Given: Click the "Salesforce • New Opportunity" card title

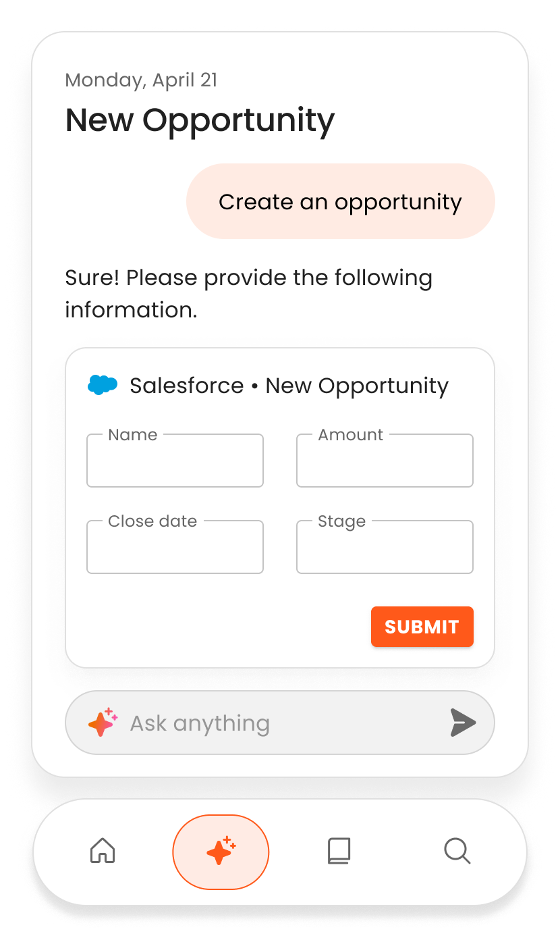Looking at the screenshot, I should coord(289,386).
